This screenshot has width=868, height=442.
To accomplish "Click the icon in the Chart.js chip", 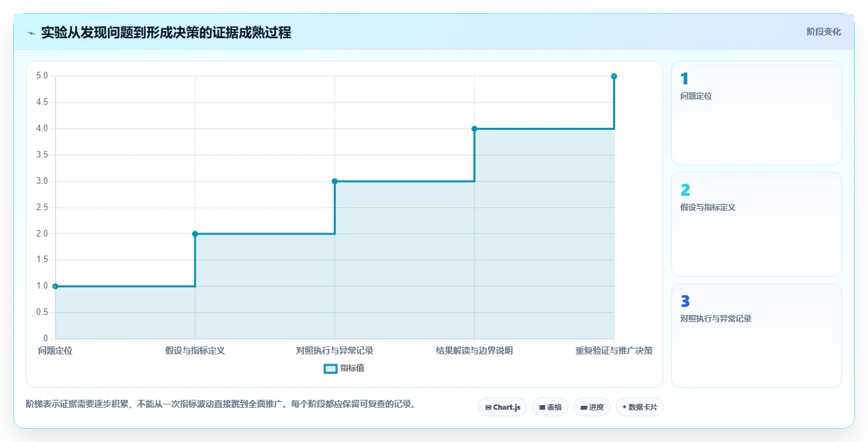I will 488,408.
